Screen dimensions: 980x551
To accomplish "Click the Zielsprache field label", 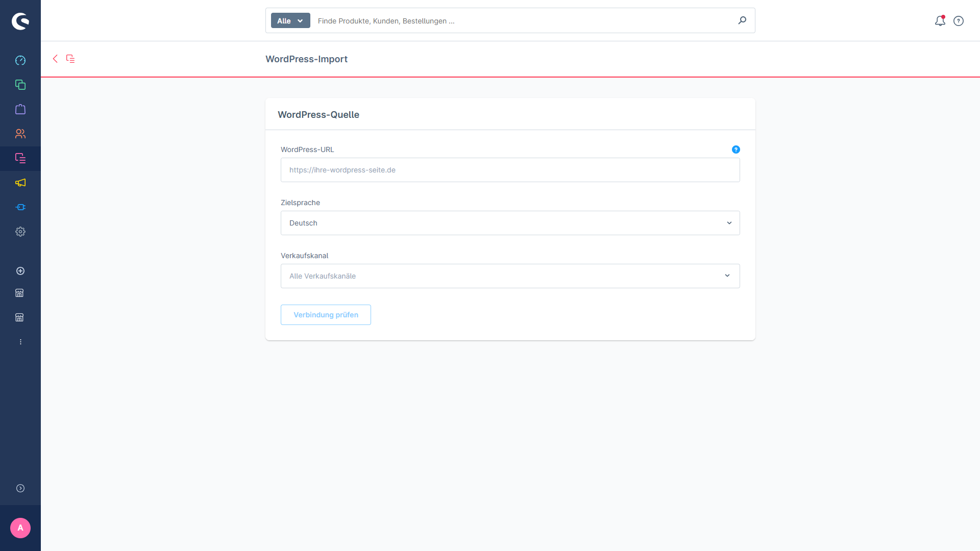I will pyautogui.click(x=300, y=203).
